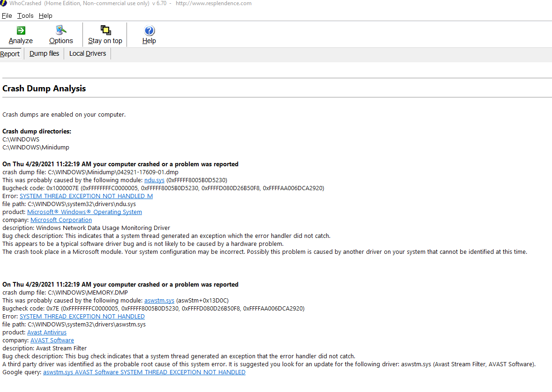The image size is (552, 392).
Task: Click the Help question mark icon
Action: pos(149,30)
